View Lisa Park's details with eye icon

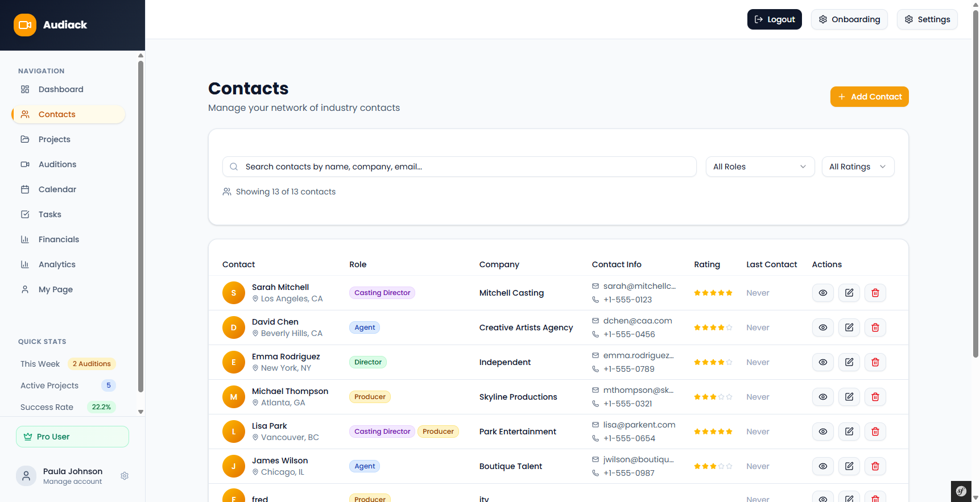pyautogui.click(x=822, y=432)
